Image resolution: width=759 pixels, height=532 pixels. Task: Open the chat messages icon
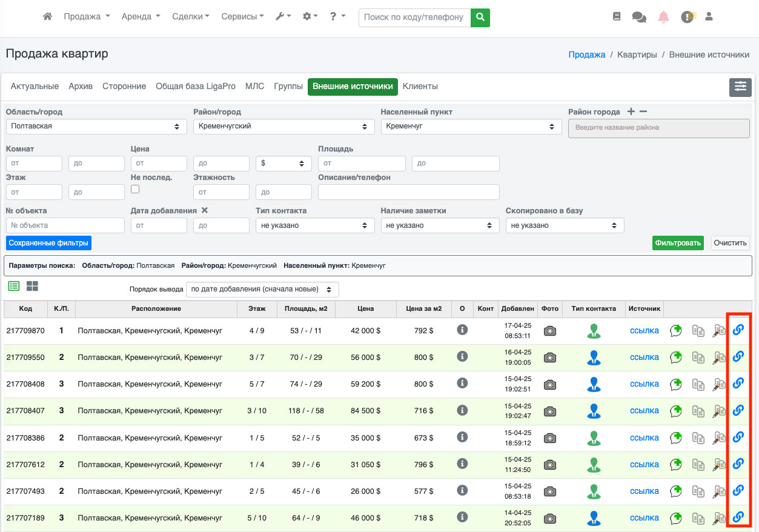[x=638, y=17]
